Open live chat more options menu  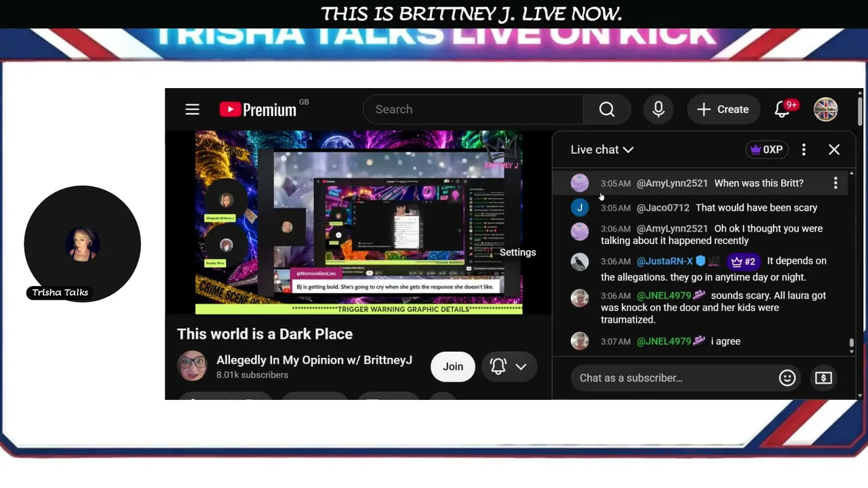(804, 150)
